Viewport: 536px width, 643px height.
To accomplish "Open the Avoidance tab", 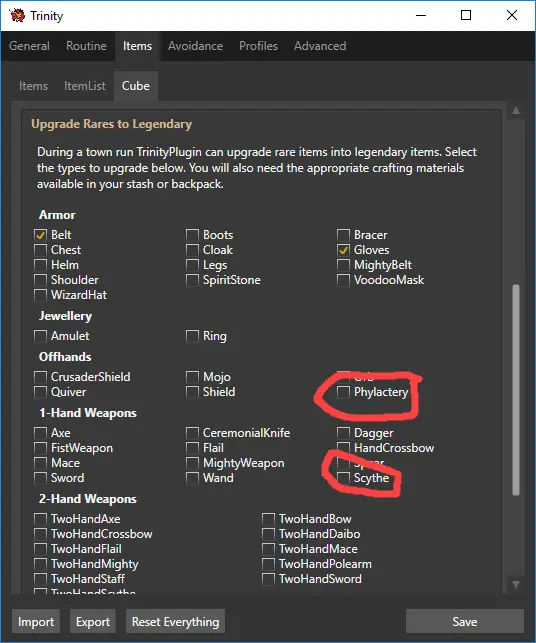I will pyautogui.click(x=195, y=46).
